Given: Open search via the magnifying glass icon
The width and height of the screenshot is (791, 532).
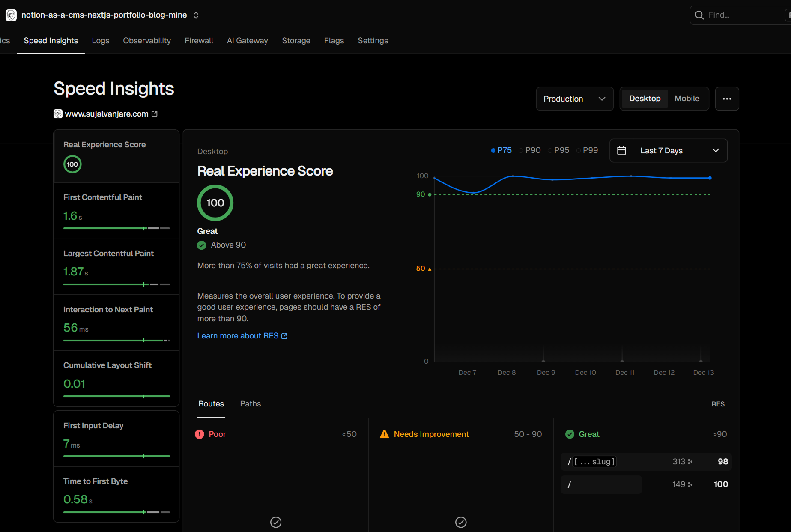Looking at the screenshot, I should tap(699, 15).
